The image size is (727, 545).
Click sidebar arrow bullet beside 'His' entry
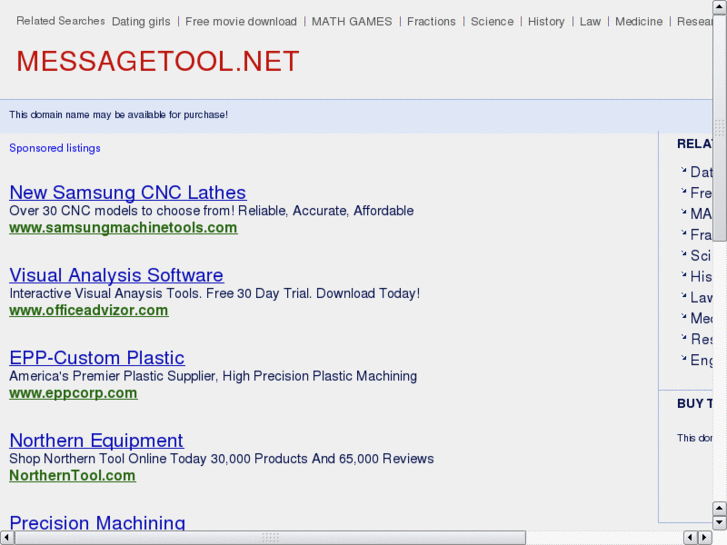[683, 275]
